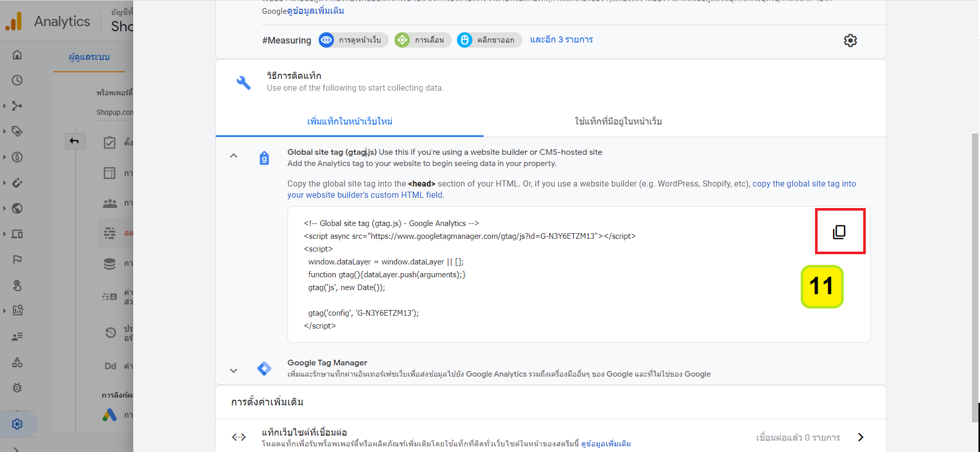This screenshot has height=452, width=980.
Task: Open Acquisition branching icon in sidebar
Action: coord(17,106)
